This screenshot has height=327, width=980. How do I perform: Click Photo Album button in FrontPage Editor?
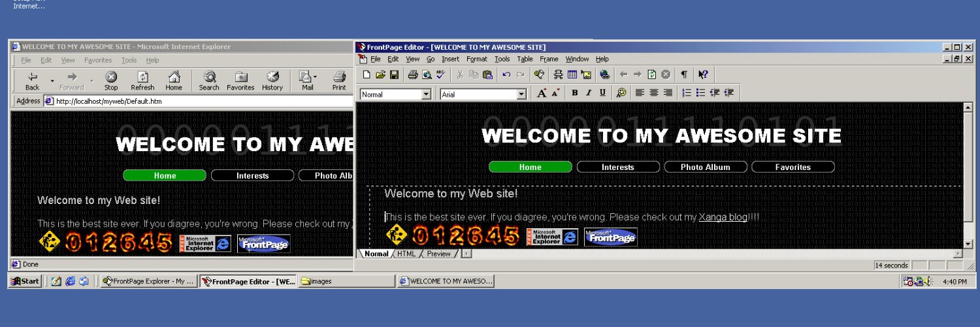coord(706,167)
